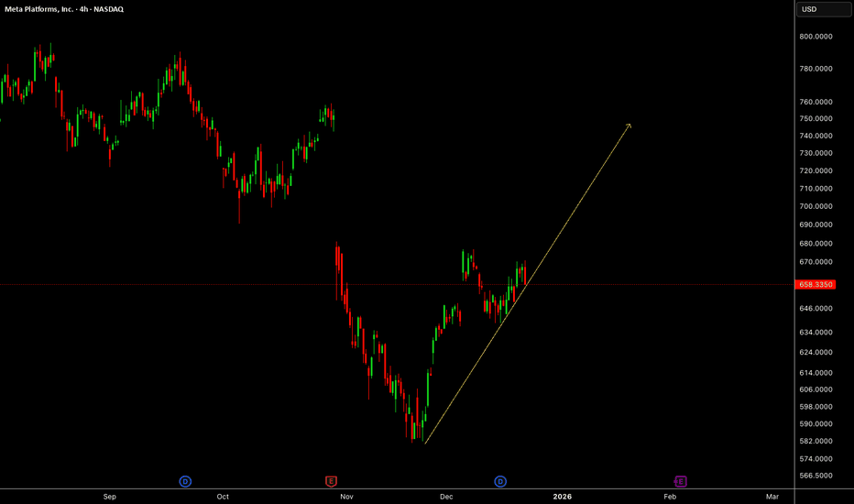Click the Nov label on time axis
The image size is (854, 504).
tap(346, 496)
